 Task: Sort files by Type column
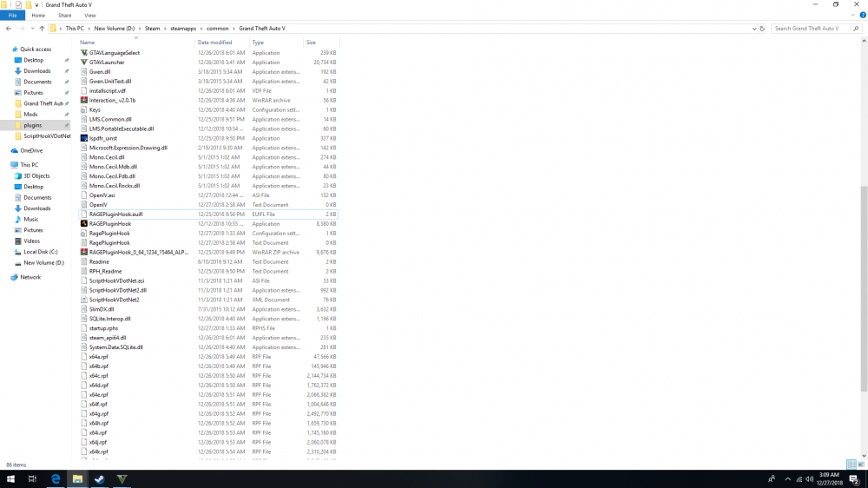coord(276,42)
